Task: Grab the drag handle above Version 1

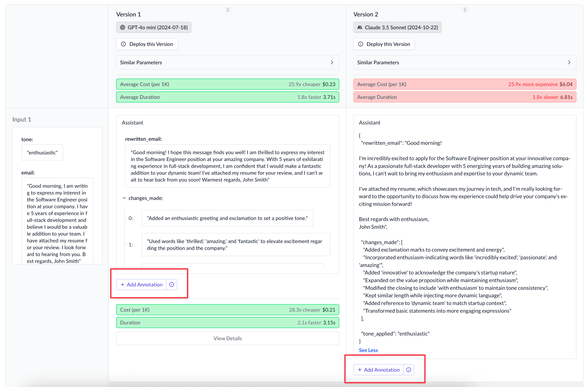Action: point(228,10)
